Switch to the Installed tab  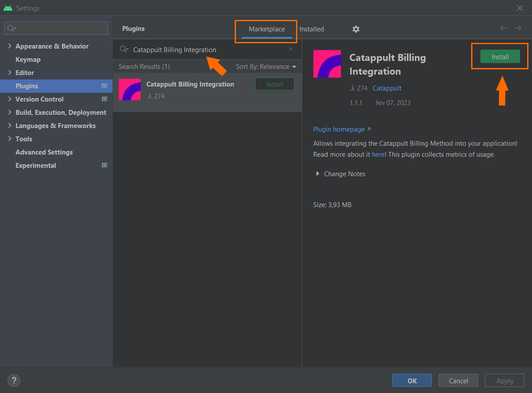[x=312, y=29]
